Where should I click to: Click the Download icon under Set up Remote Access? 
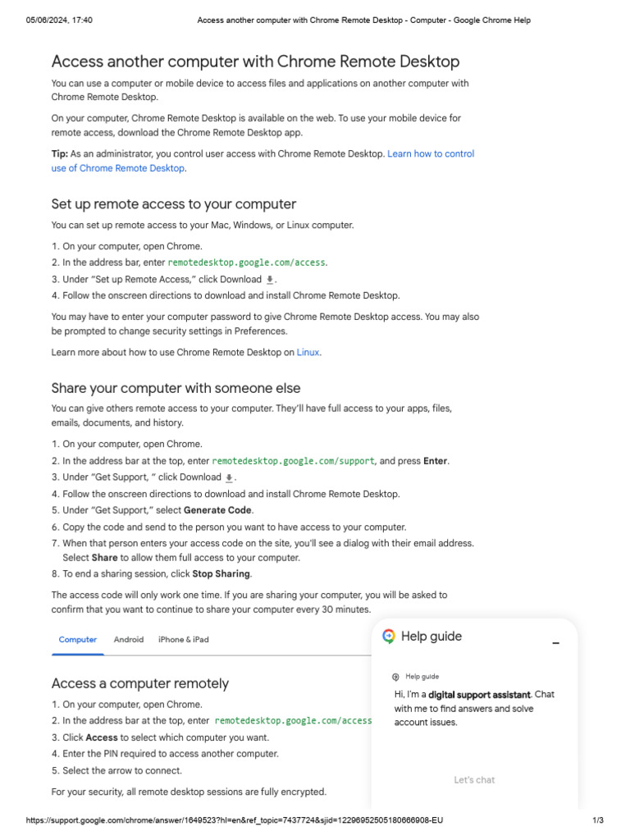(x=271, y=280)
